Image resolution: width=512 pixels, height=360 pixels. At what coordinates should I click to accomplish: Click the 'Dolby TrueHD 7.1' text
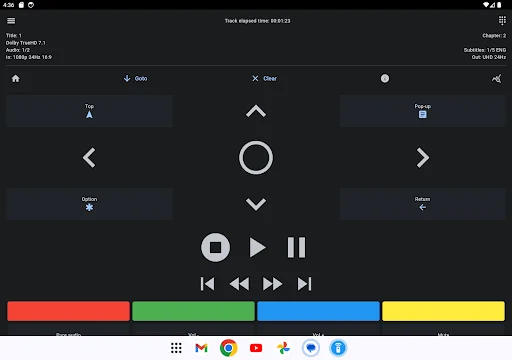pos(26,43)
